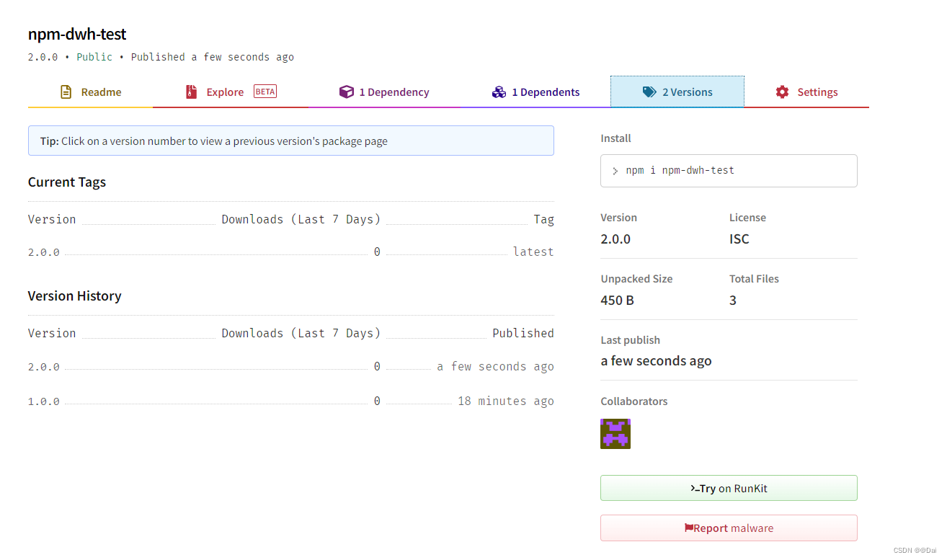Click 'a few seconds ago' in Version History
Screen dimensions: 947x560
tap(495, 367)
